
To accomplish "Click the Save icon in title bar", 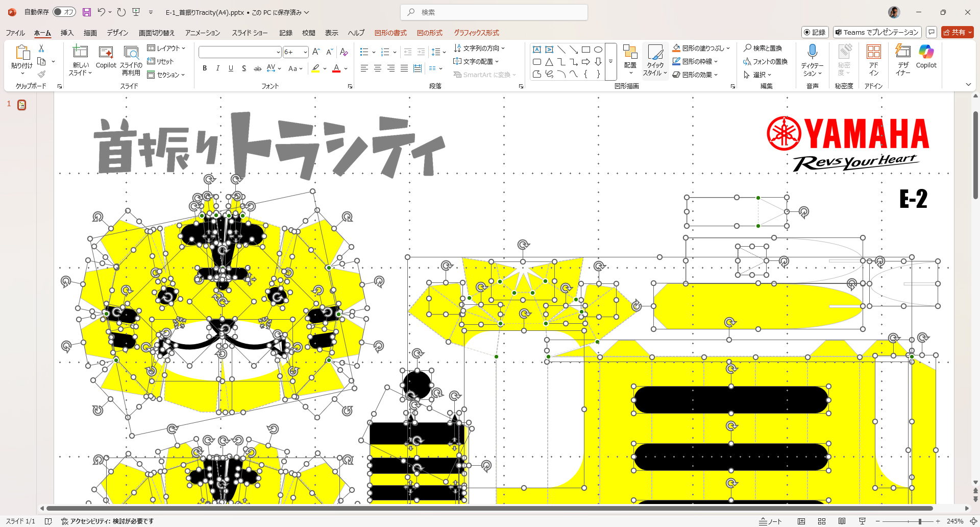I will (x=86, y=12).
